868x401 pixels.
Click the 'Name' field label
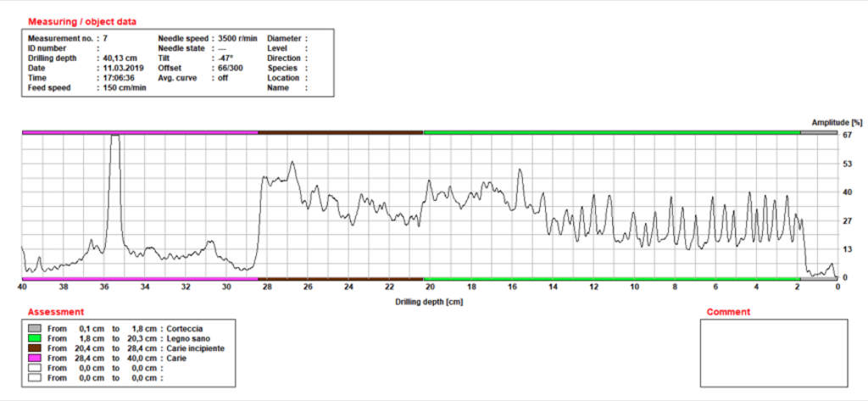[278, 88]
